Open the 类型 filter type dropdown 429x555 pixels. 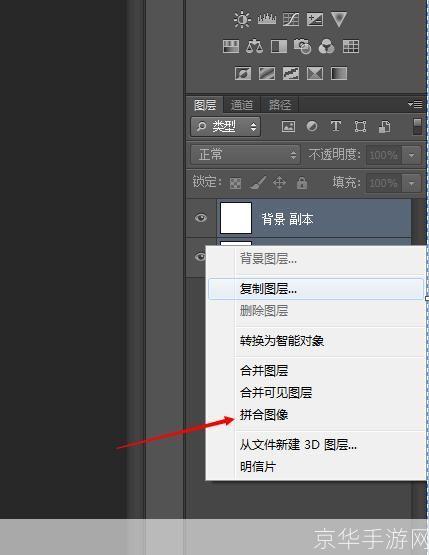[226, 126]
